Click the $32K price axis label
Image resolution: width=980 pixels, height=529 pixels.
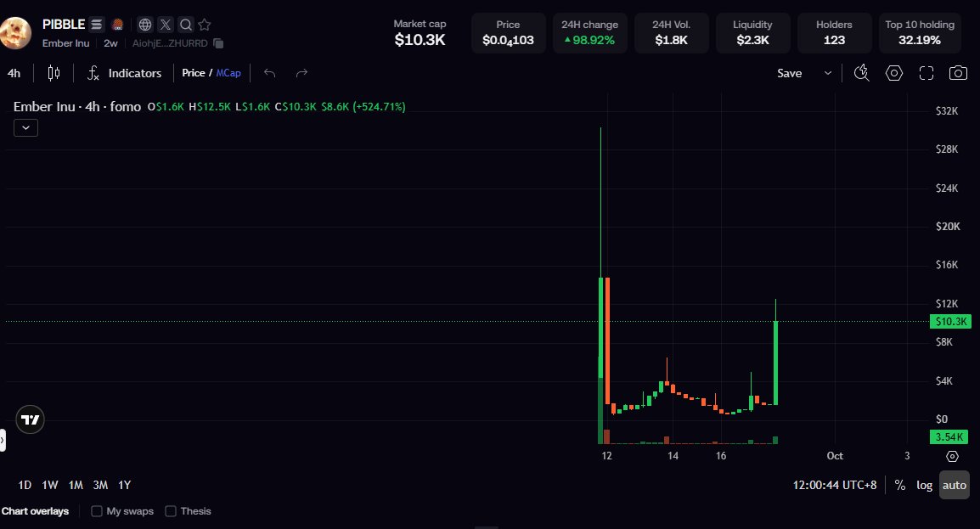tap(947, 111)
